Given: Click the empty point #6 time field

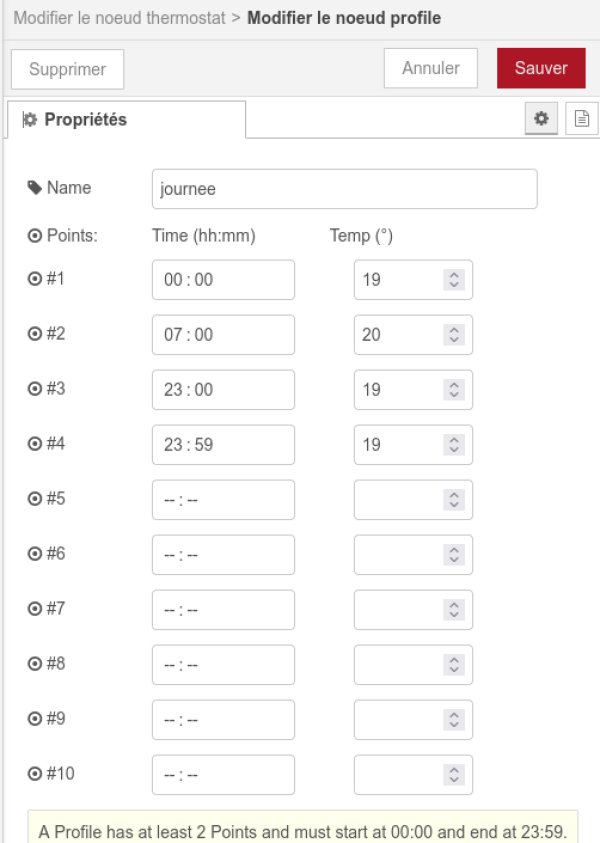Looking at the screenshot, I should (223, 555).
